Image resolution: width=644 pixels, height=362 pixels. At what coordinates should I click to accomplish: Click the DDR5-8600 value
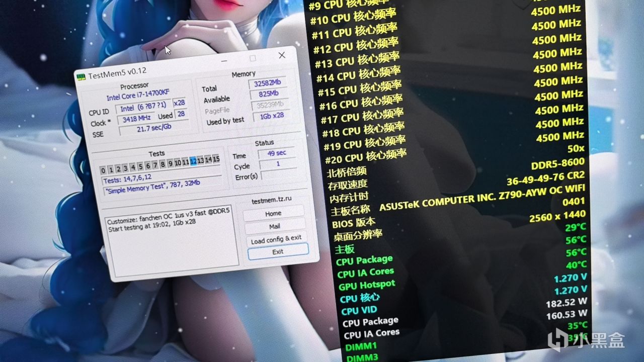[x=557, y=164]
